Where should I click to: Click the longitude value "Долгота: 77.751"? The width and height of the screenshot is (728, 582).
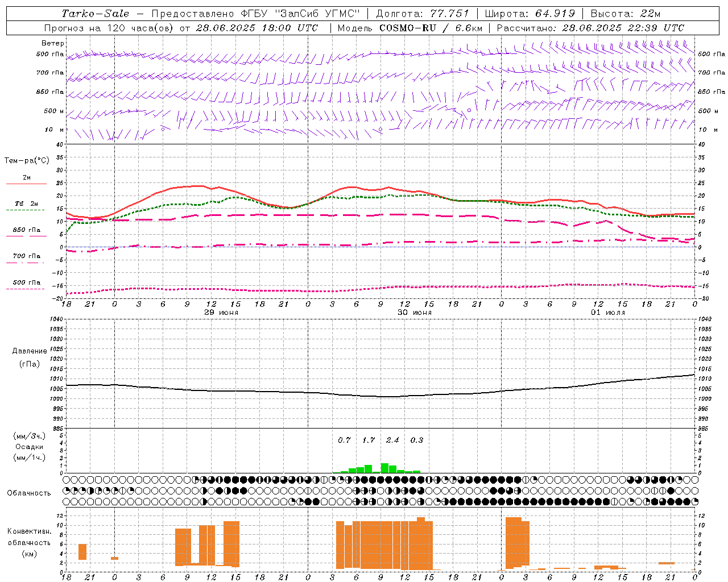coord(423,14)
